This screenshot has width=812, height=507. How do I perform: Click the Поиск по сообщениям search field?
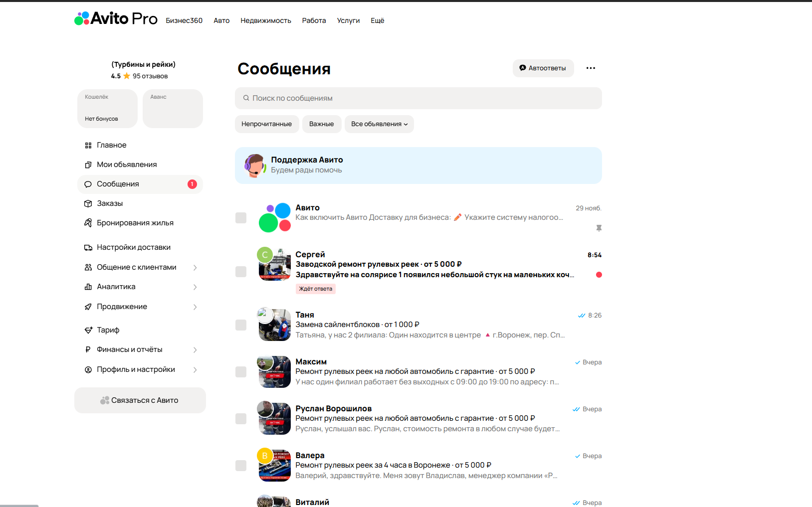[418, 98]
